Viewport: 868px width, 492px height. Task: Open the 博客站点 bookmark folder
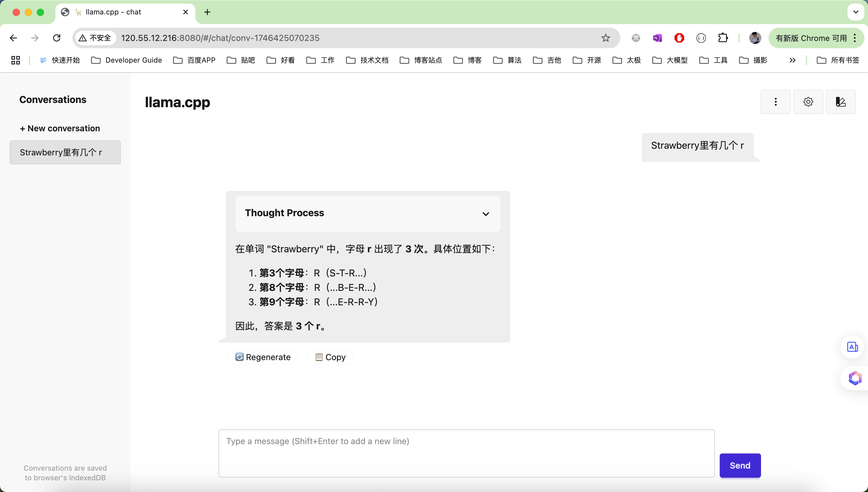pyautogui.click(x=421, y=60)
